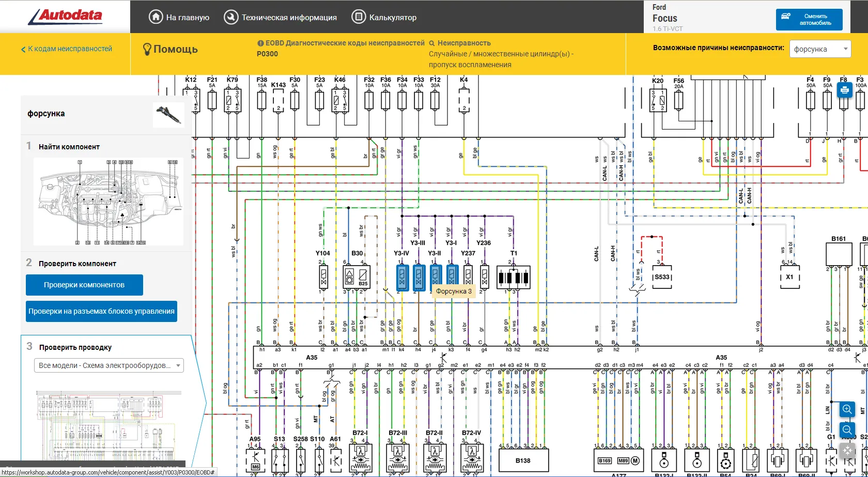Click the K12 relay symbol

(x=191, y=100)
